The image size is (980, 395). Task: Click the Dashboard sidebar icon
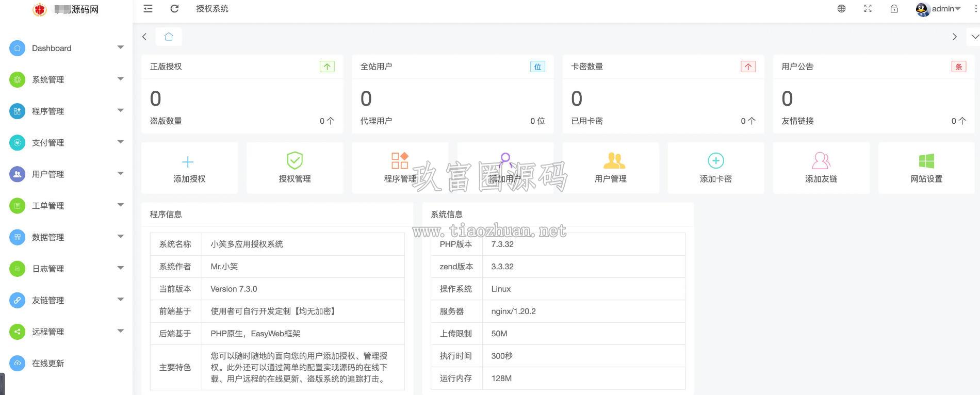point(17,48)
